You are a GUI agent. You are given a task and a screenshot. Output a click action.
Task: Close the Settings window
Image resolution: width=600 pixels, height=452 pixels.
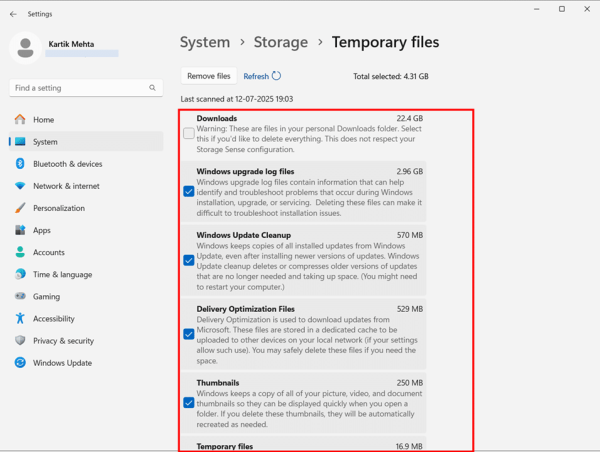point(587,9)
